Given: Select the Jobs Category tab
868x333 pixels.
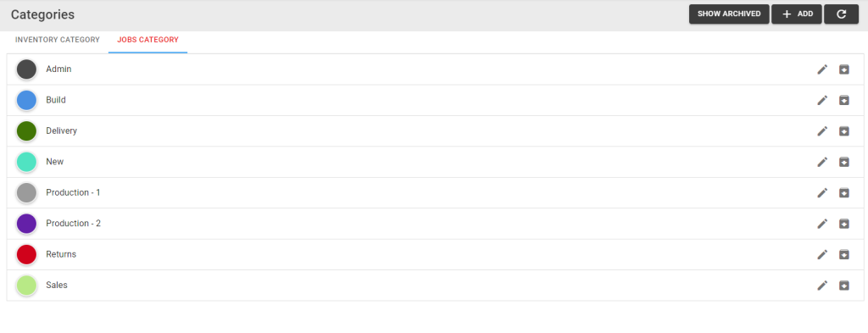Looking at the screenshot, I should coord(147,40).
